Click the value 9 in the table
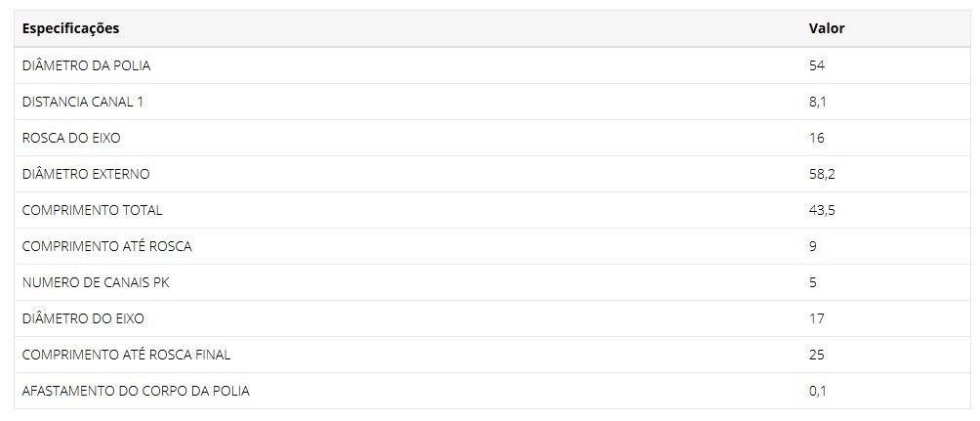This screenshot has width=980, height=421. click(x=812, y=246)
